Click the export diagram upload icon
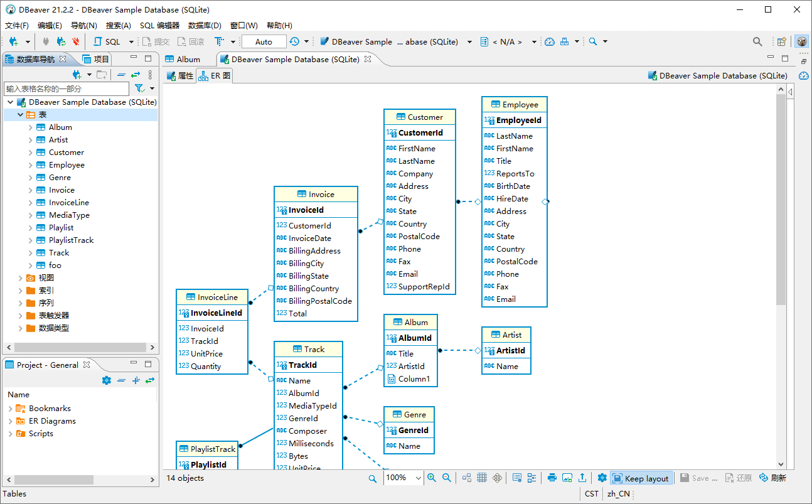Image resolution: width=812 pixels, height=504 pixels. pos(582,478)
